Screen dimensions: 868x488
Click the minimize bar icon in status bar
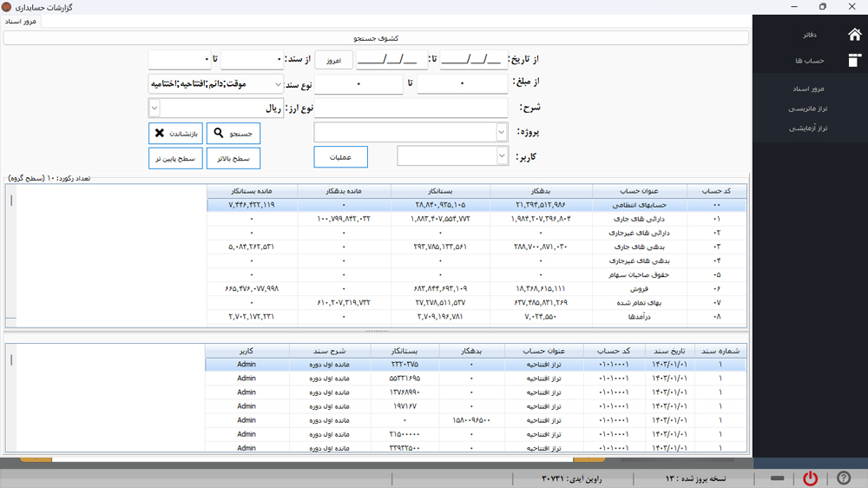click(777, 478)
